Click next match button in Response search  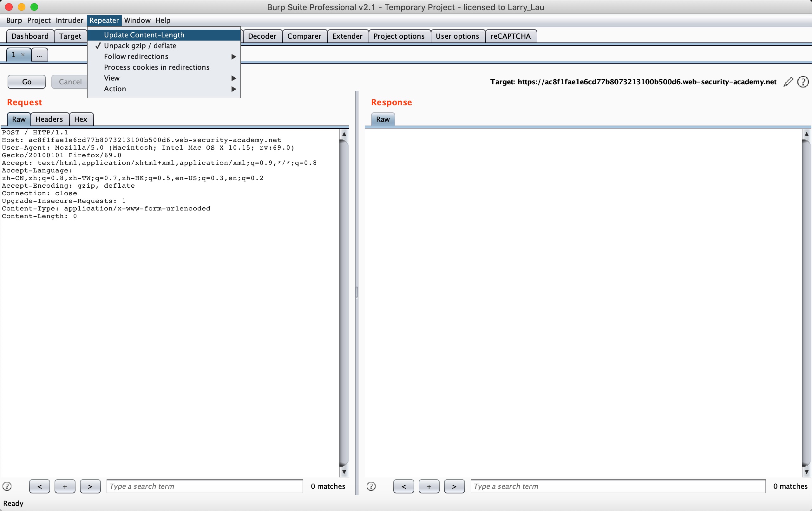[x=454, y=486]
